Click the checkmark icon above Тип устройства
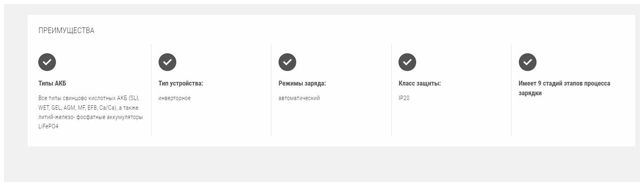644x186 pixels. [x=167, y=62]
